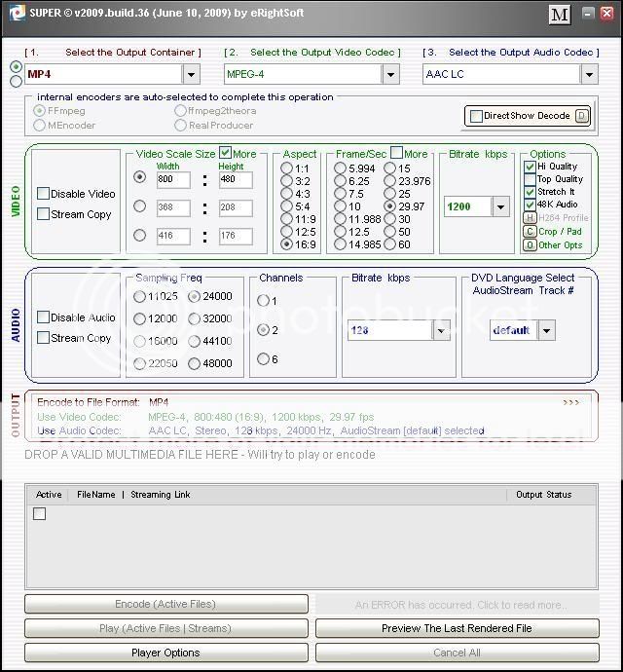This screenshot has height=672, width=623.
Task: Select 44100 sampling frequency
Action: [194, 341]
